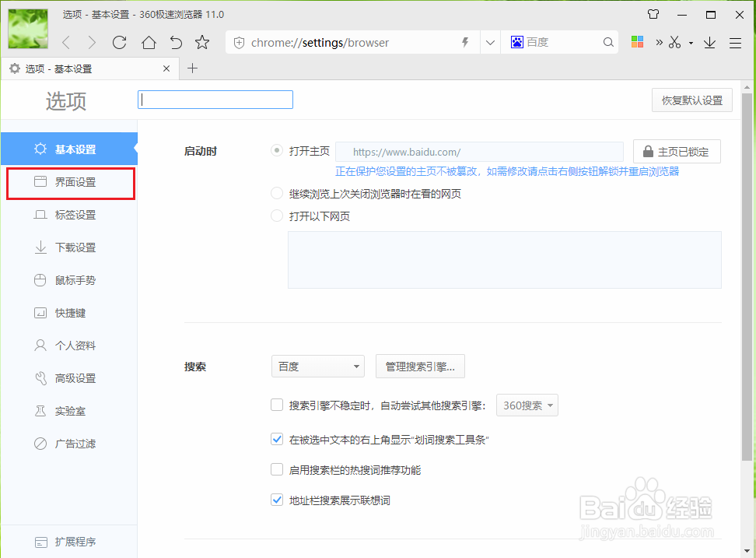The width and height of the screenshot is (756, 558).
Task: Click the refresh page icon
Action: pyautogui.click(x=119, y=42)
